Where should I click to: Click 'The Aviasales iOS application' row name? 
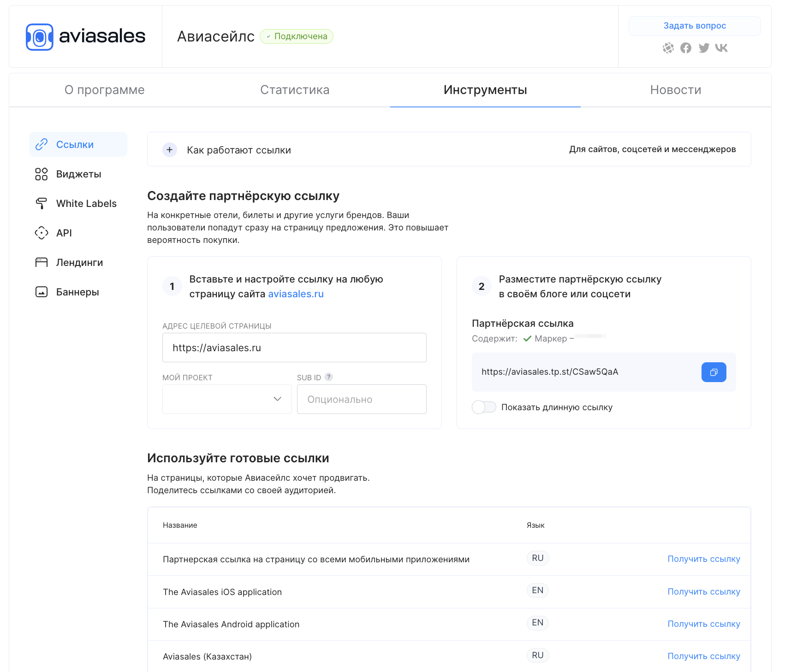pyautogui.click(x=222, y=592)
